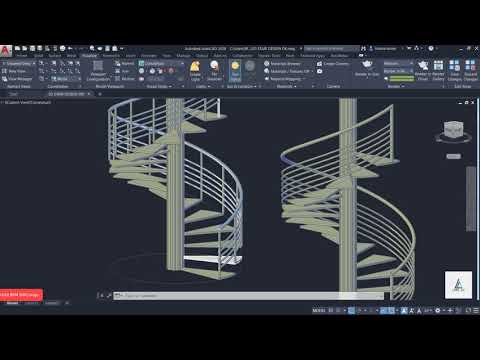
Task: Switch to the Solid ribbon tab
Action: click(x=39, y=56)
